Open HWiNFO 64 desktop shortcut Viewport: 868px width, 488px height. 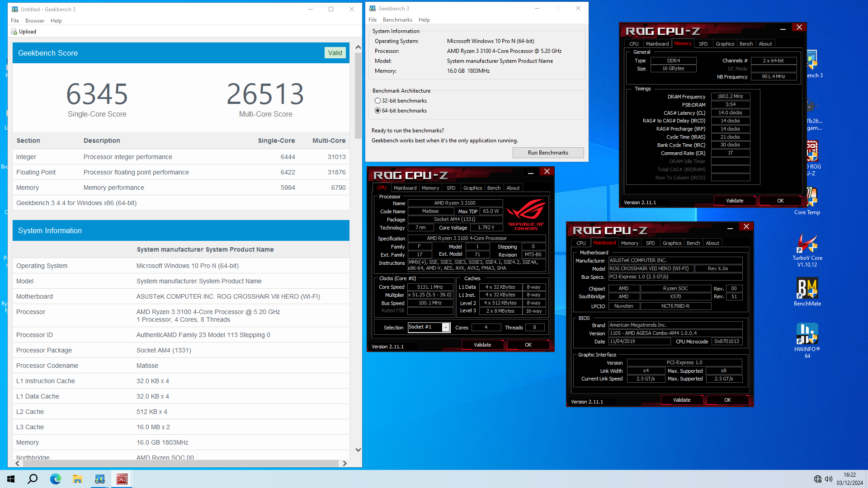click(807, 341)
